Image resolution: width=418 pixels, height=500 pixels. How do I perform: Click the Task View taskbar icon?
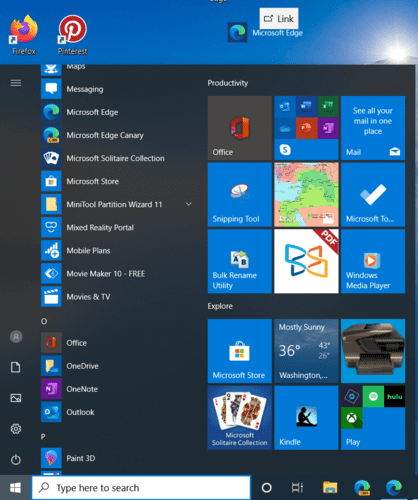[297, 488]
